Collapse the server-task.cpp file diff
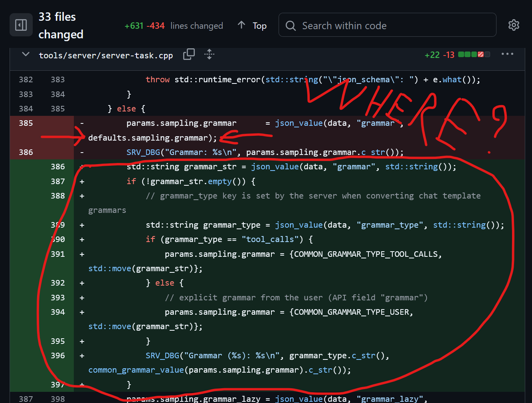Image resolution: width=532 pixels, height=403 pixels. coord(26,54)
